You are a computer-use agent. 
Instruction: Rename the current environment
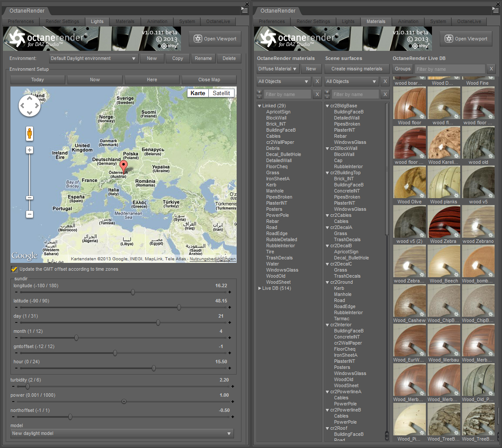pyautogui.click(x=203, y=59)
